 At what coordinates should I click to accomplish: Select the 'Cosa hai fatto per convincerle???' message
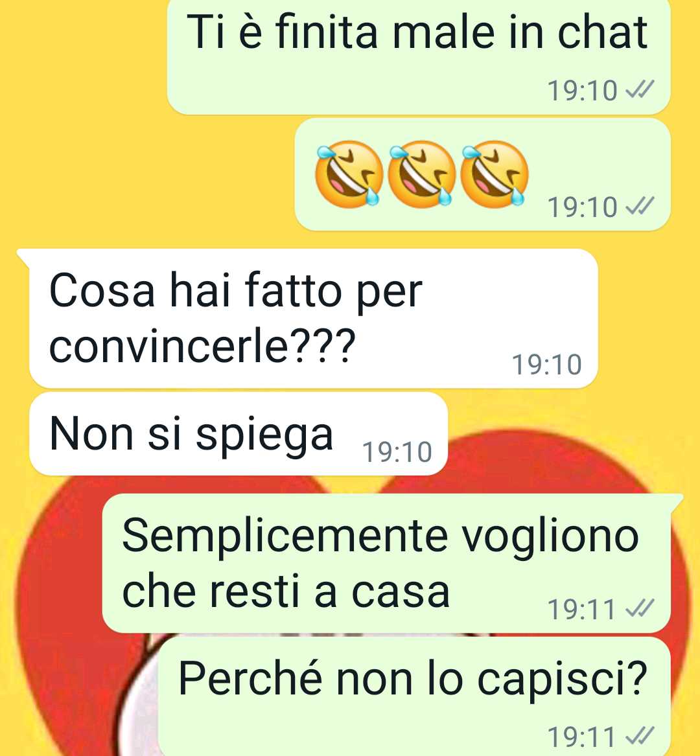click(x=314, y=319)
